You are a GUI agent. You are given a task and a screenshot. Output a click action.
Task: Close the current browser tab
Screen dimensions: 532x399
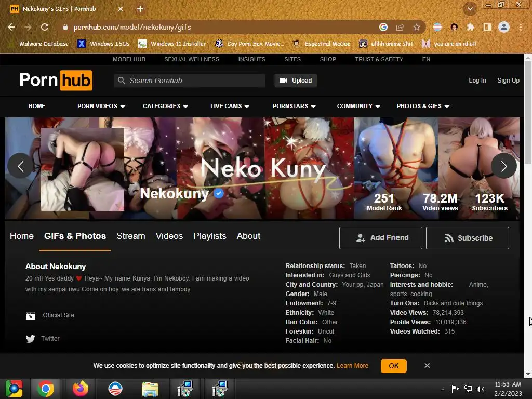point(121,9)
